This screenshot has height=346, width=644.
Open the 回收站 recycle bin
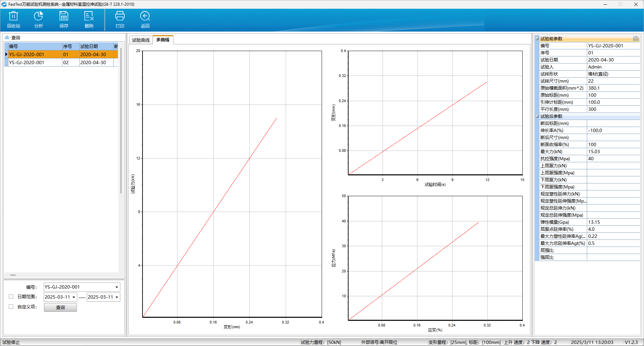click(13, 20)
